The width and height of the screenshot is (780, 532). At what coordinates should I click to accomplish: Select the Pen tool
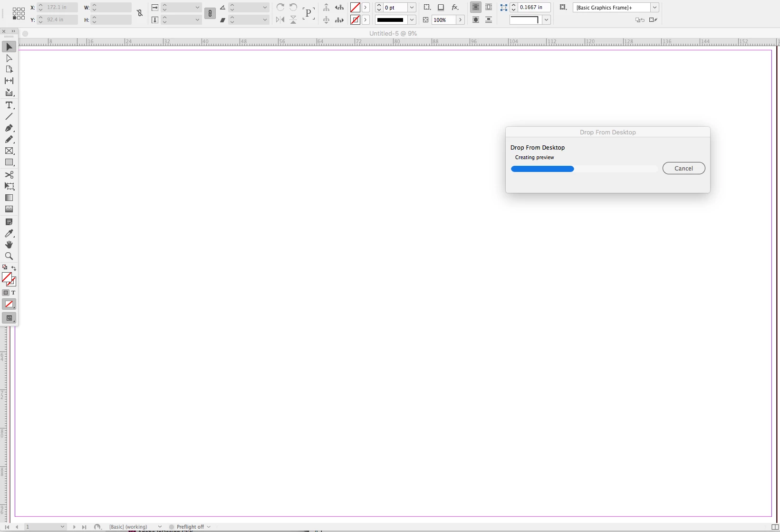point(9,128)
